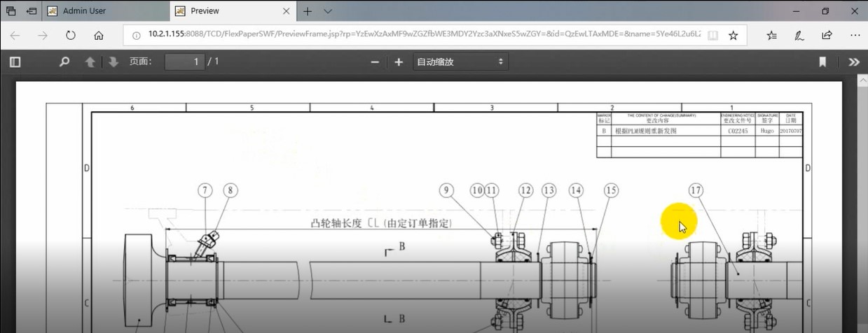Show the tab preview dropdown chevron
Viewport: 868px width, 333px height.
(328, 11)
